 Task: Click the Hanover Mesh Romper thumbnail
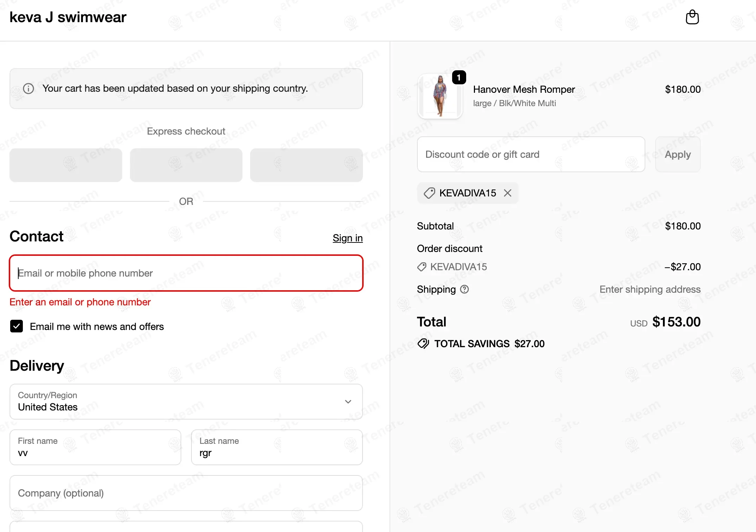coord(440,96)
